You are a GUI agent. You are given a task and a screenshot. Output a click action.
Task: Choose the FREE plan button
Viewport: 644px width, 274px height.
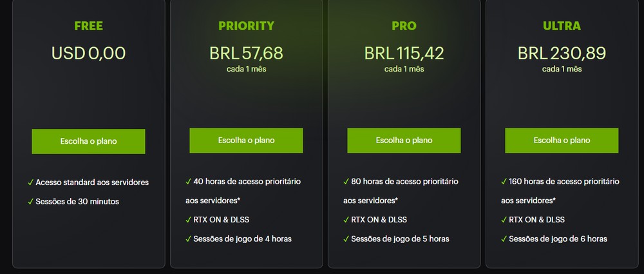(88, 142)
